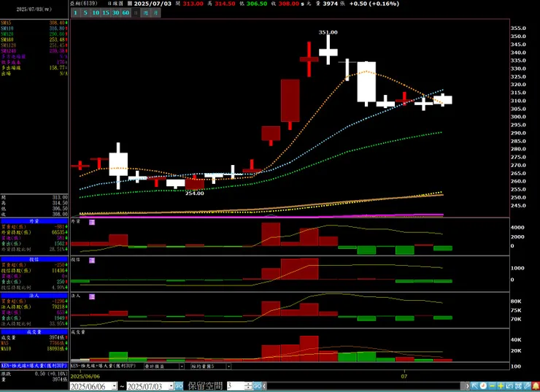The image size is (540, 392).
Task: Click the 投信持股 value 11436
Action: pos(58,270)
